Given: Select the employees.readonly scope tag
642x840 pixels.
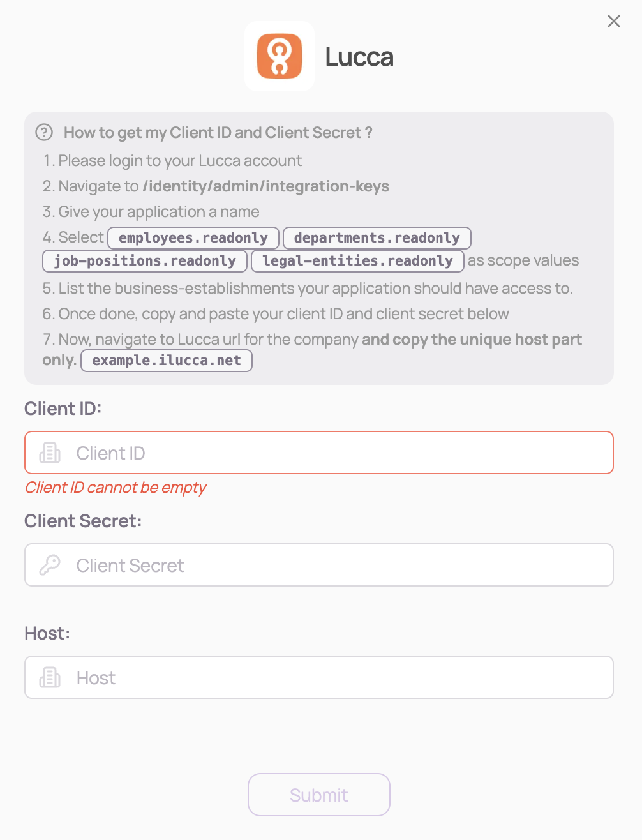Looking at the screenshot, I should coord(193,238).
